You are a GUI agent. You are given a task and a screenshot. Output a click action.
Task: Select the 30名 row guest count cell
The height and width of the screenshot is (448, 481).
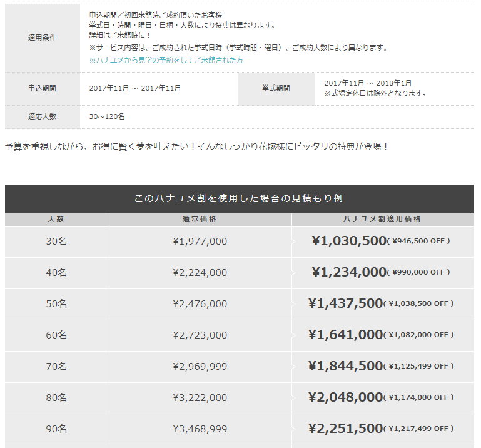(57, 242)
